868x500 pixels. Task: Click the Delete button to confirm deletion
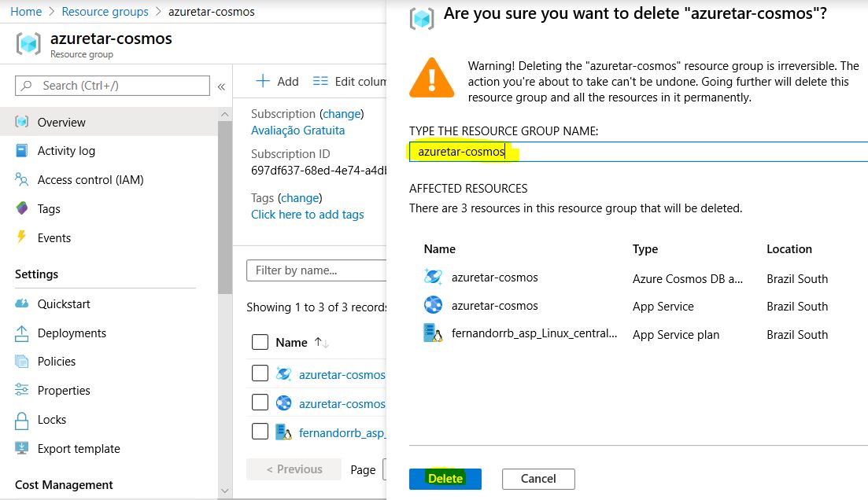point(445,479)
